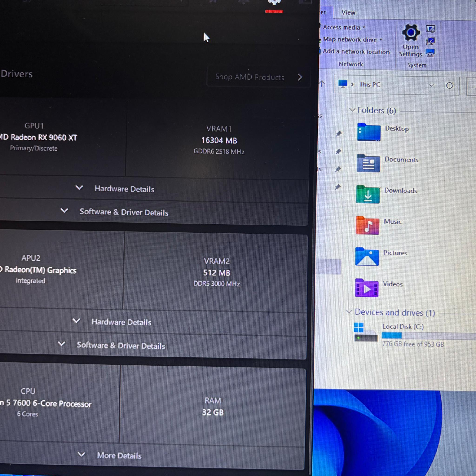Image resolution: width=476 pixels, height=476 pixels.
Task: Click the Drivers heading in AMD software
Action: tap(17, 74)
